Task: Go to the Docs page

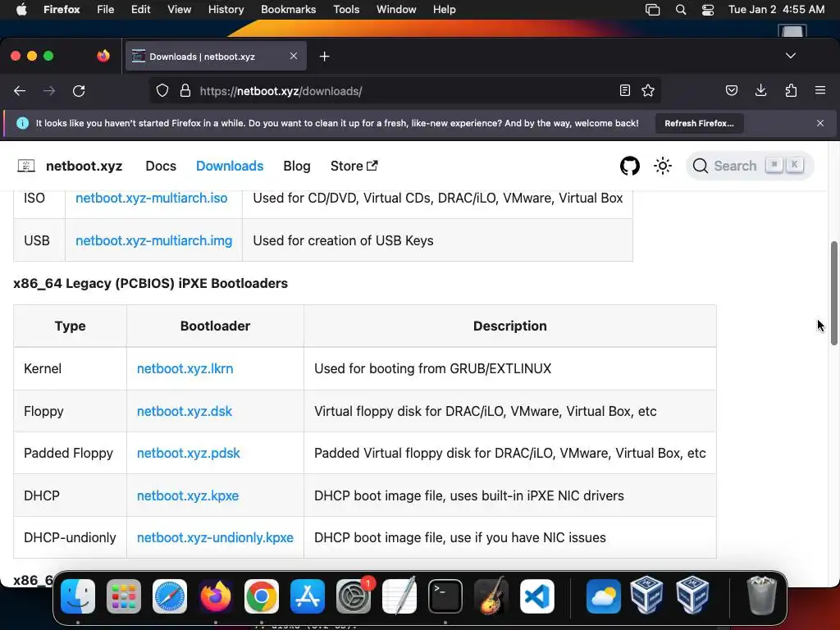Action: (161, 166)
